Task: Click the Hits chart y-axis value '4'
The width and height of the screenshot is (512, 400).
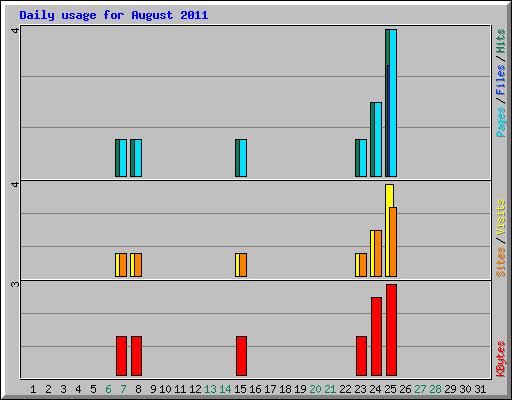Action: 15,30
